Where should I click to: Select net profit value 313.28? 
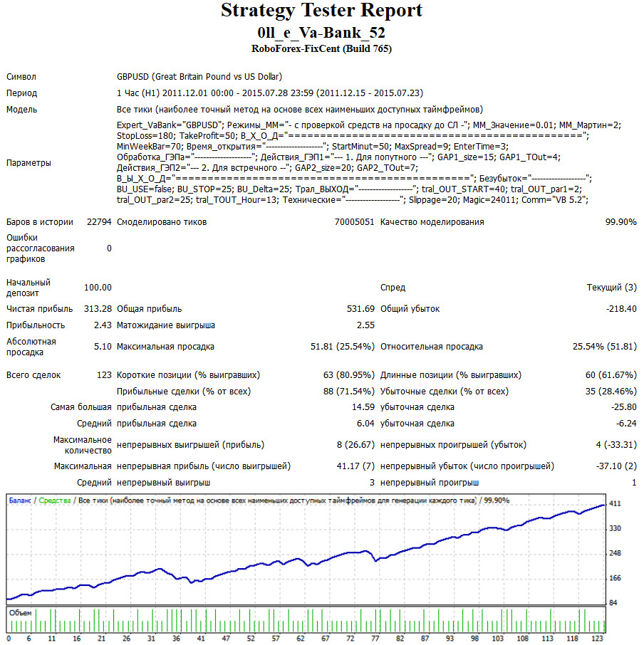point(98,309)
